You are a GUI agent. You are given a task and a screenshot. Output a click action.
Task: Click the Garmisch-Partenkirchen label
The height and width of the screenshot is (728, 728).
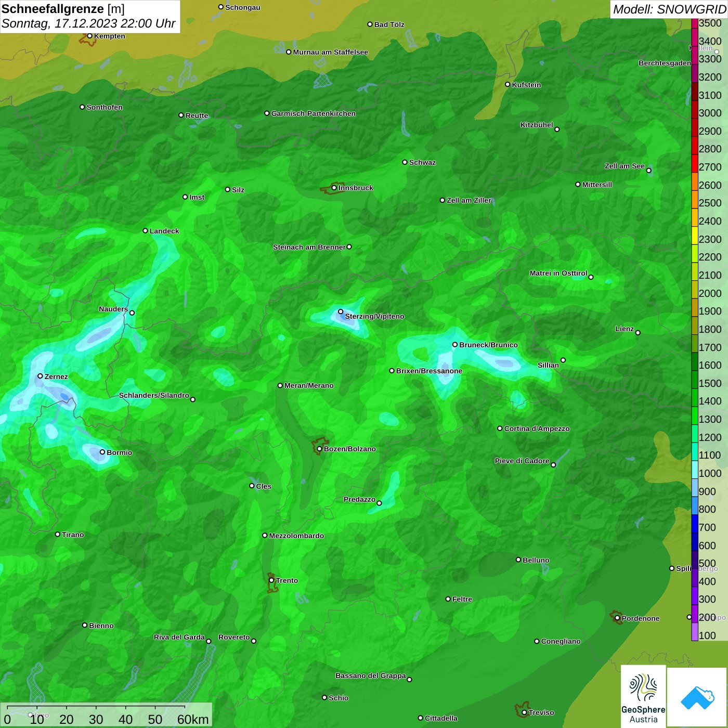point(314,113)
